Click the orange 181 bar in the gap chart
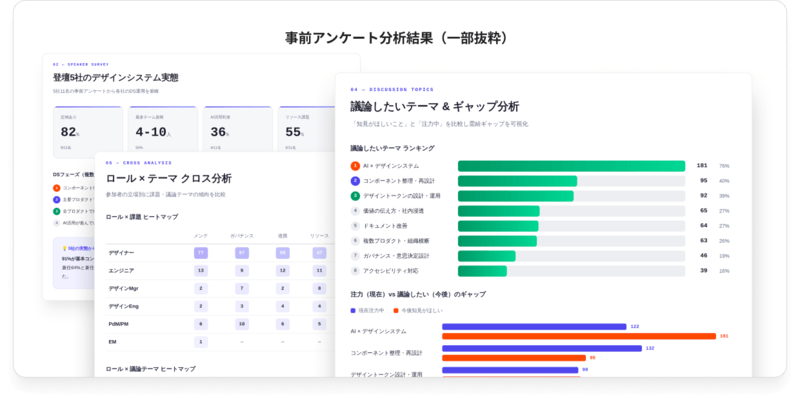 579,336
